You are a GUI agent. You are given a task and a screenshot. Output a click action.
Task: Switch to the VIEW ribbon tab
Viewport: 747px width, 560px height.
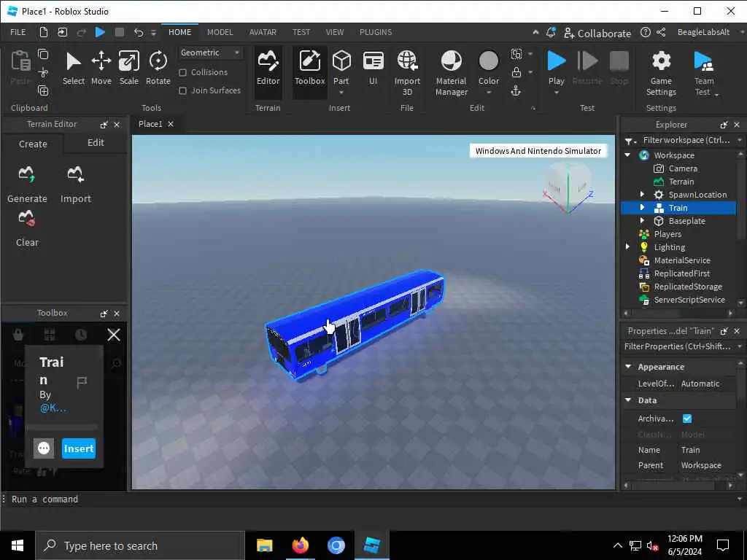click(334, 32)
